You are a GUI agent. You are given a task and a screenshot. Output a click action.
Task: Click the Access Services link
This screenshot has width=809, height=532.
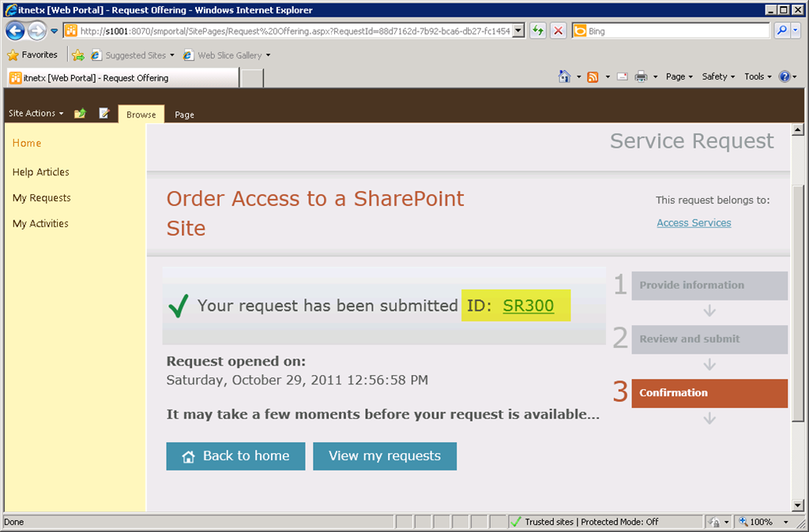point(694,223)
